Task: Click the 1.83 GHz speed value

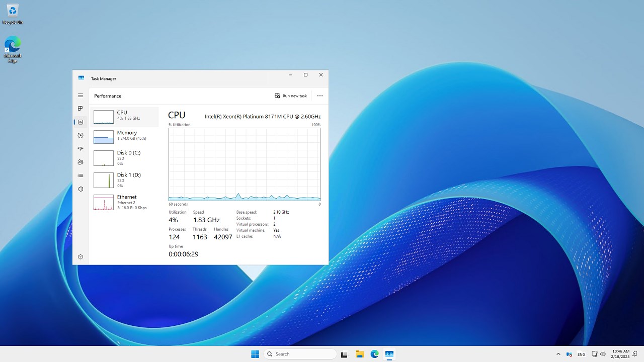Action: tap(206, 220)
